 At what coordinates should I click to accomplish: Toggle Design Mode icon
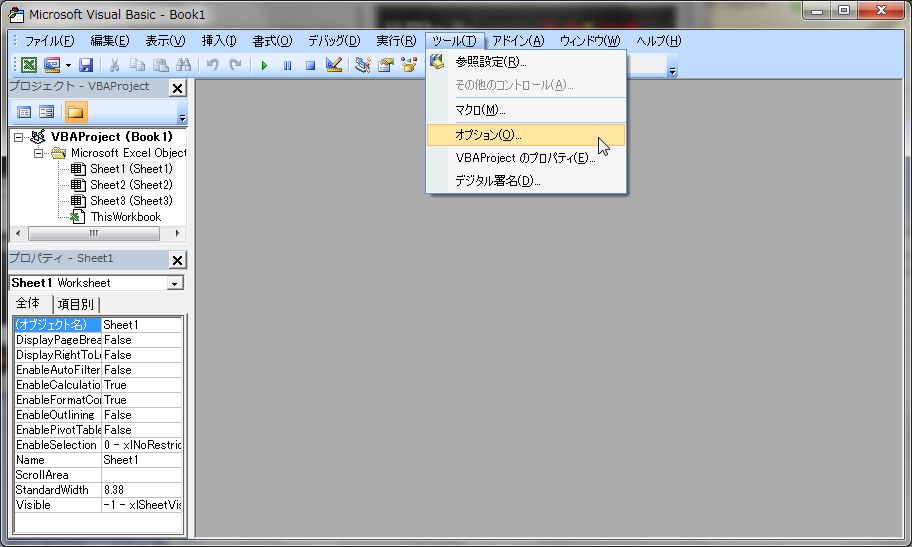[334, 65]
